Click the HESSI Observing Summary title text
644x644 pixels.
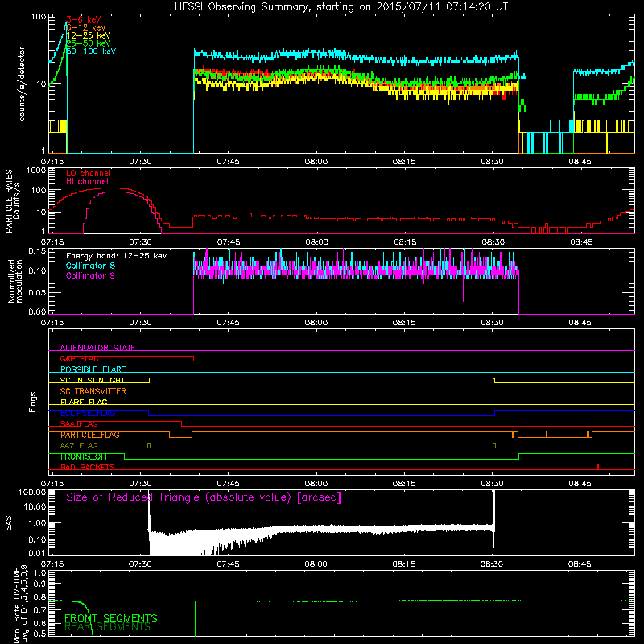point(341,7)
